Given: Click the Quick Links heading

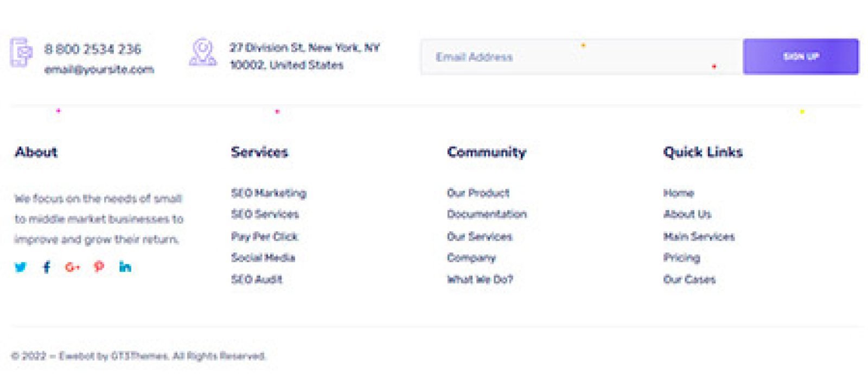Looking at the screenshot, I should click(x=703, y=152).
